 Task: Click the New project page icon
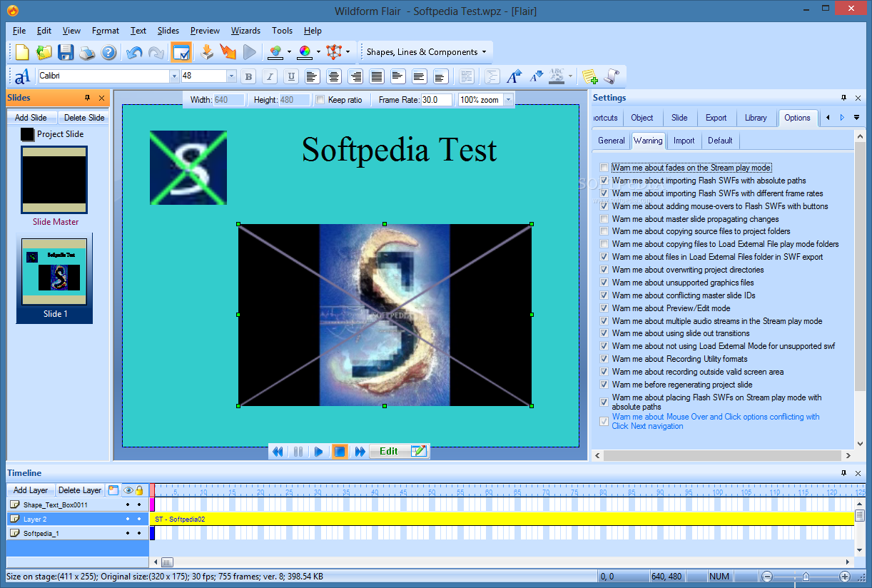click(22, 52)
